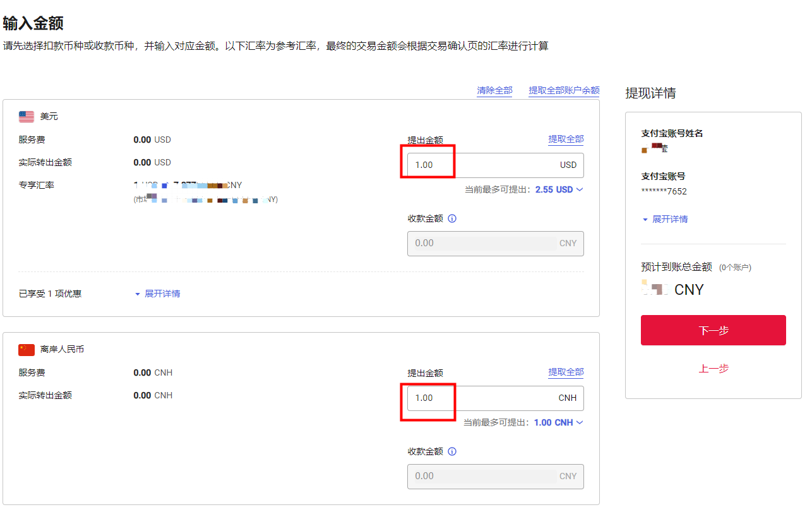This screenshot has width=812, height=512.
Task: Click the 上一步 link
Action: [713, 369]
